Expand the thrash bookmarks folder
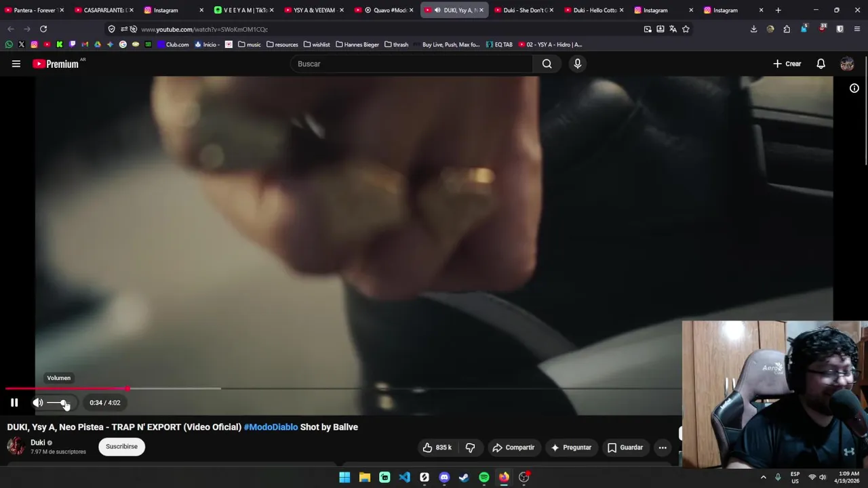The width and height of the screenshot is (868, 488). (396, 45)
